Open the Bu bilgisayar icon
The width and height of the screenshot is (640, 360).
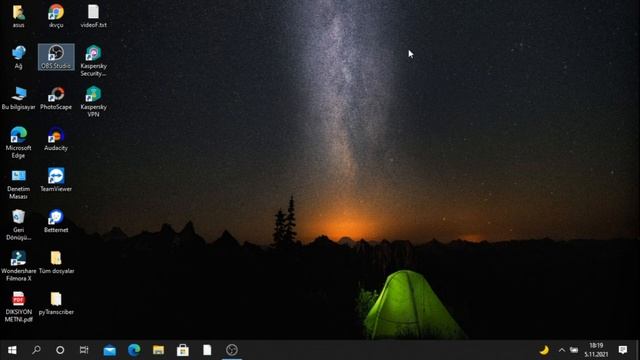click(x=18, y=98)
